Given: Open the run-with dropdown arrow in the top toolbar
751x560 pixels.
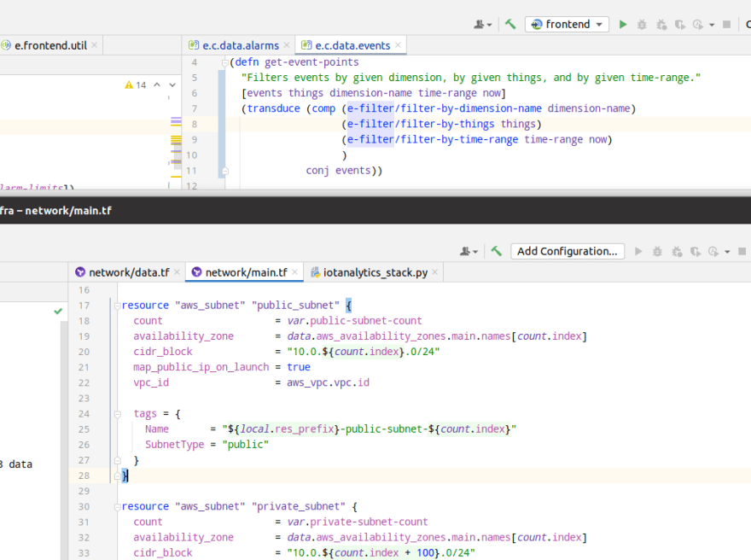Looking at the screenshot, I should tap(712, 25).
